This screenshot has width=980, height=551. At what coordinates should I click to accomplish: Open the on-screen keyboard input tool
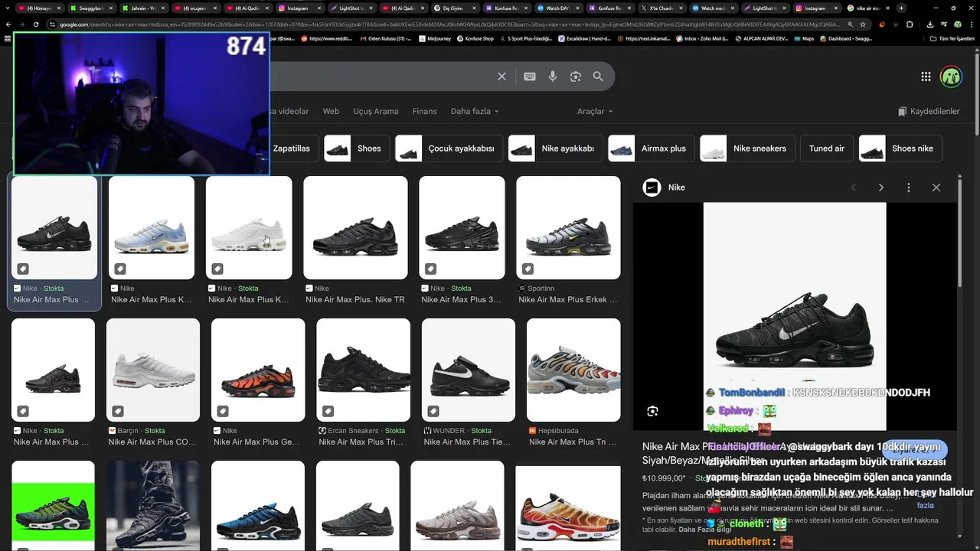pyautogui.click(x=529, y=77)
